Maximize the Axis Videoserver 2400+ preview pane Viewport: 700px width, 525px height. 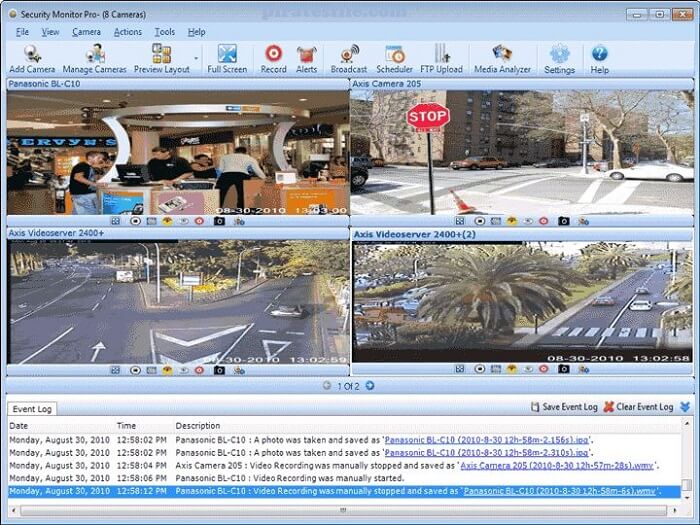point(116,370)
